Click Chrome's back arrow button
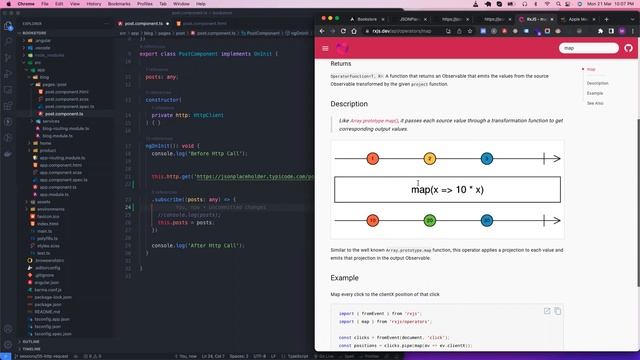The image size is (640, 360). pos(322,31)
